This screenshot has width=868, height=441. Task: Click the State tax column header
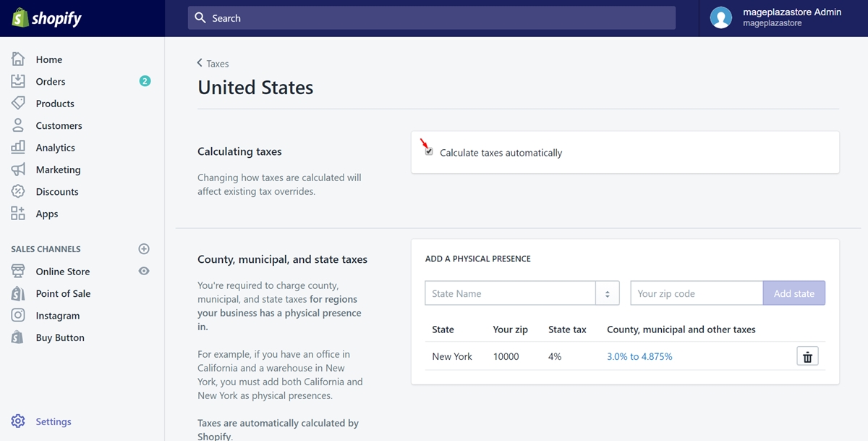point(567,329)
